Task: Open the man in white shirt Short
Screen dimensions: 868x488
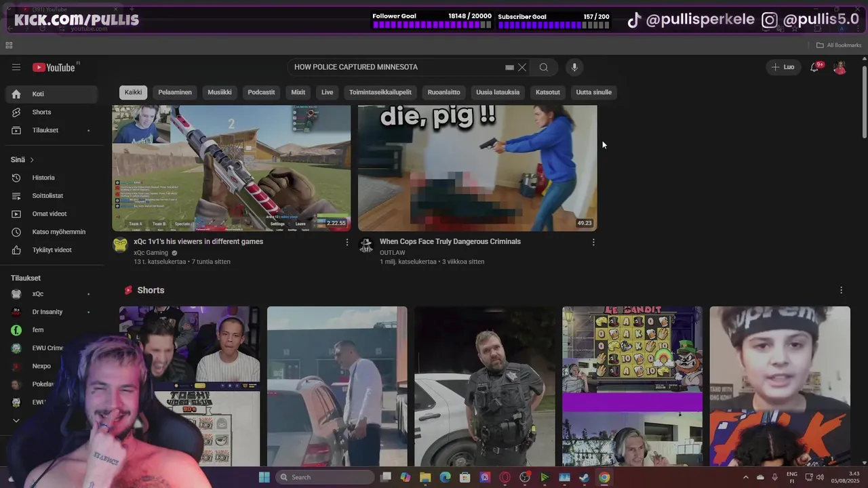Action: [x=337, y=386]
